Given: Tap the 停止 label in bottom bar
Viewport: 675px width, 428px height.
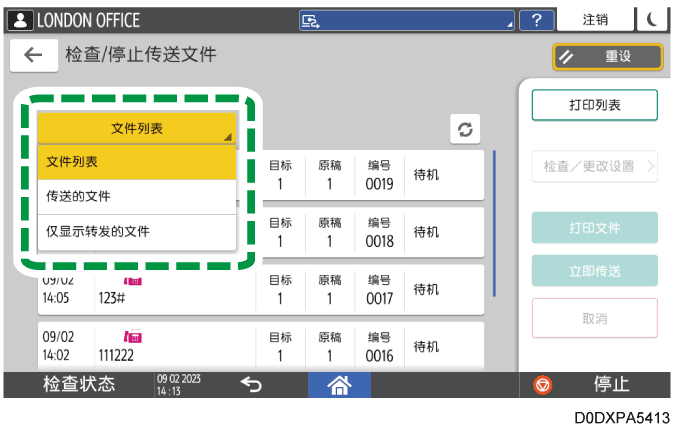Looking at the screenshot, I should (x=611, y=384).
